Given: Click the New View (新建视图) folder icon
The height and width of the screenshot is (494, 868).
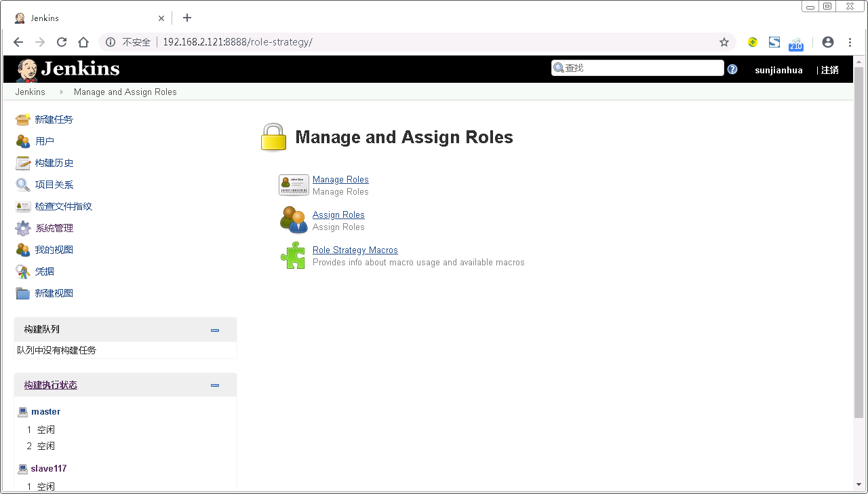Looking at the screenshot, I should (23, 293).
